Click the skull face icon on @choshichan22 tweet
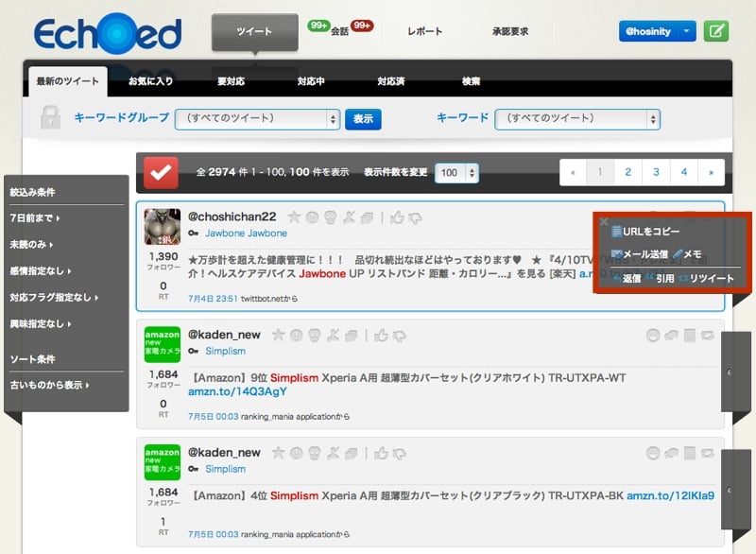756x554 pixels. tap(330, 218)
